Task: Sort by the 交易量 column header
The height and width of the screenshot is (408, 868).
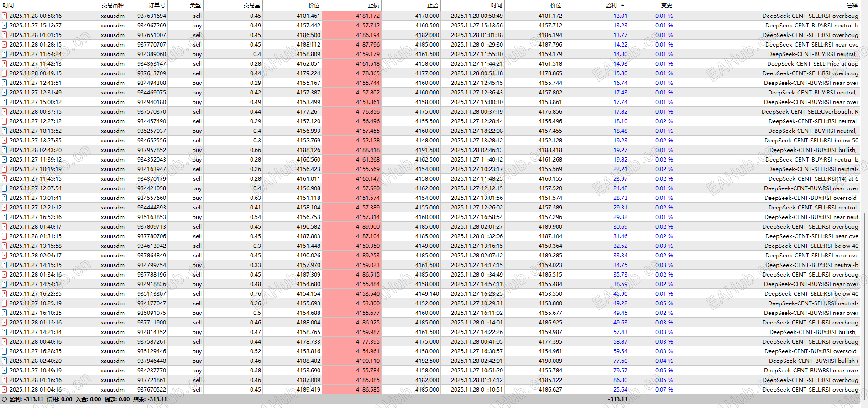Action: tap(252, 5)
